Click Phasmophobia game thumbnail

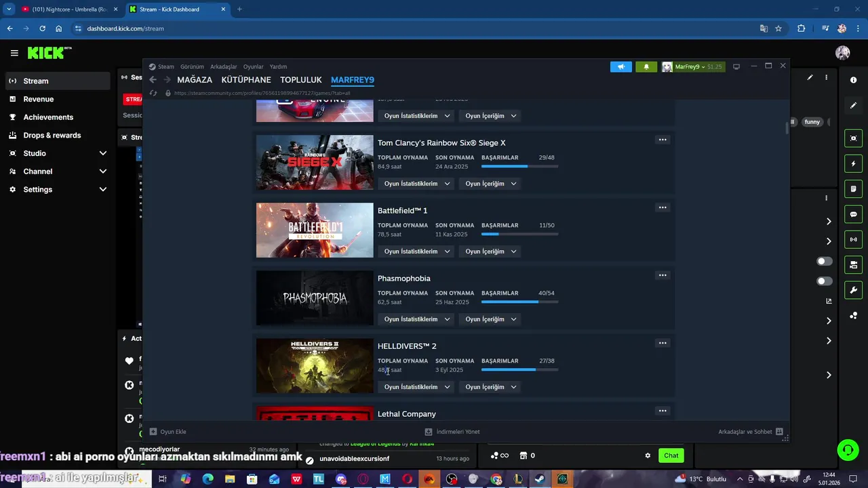point(315,298)
